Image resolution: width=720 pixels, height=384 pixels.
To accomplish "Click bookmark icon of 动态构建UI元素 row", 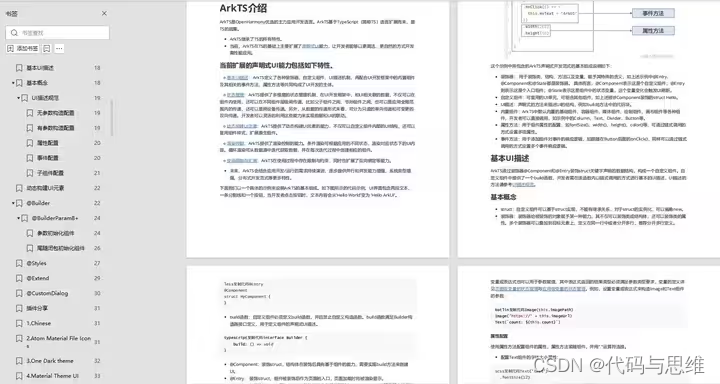I will [x=19, y=188].
